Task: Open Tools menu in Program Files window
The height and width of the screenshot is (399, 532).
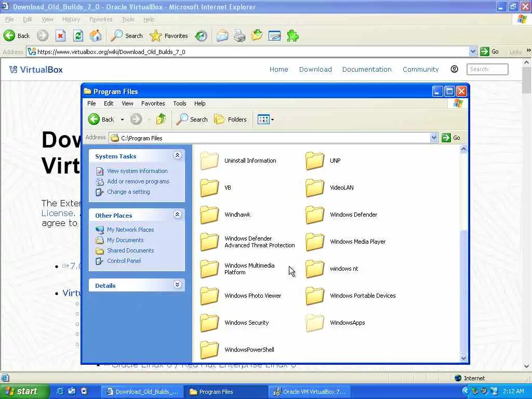Action: (x=179, y=103)
